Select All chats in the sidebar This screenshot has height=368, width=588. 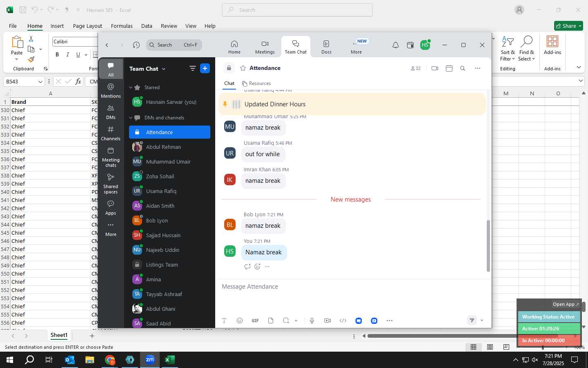point(111,69)
